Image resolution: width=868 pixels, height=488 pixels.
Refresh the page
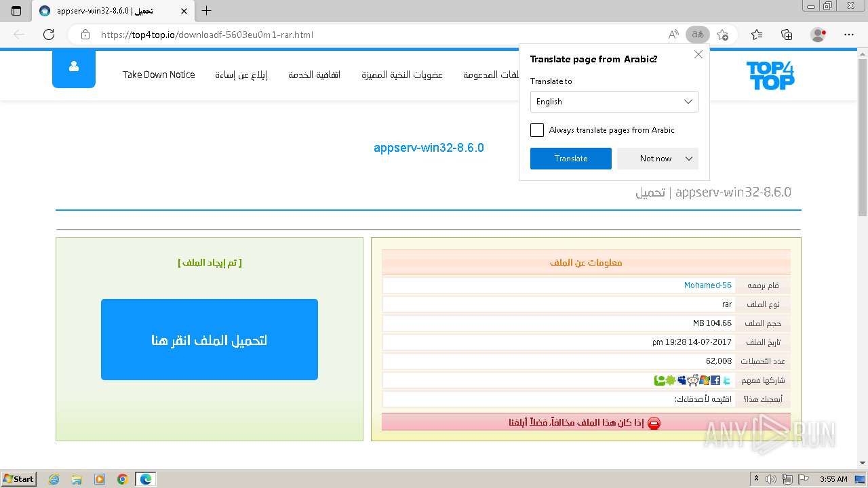49,35
